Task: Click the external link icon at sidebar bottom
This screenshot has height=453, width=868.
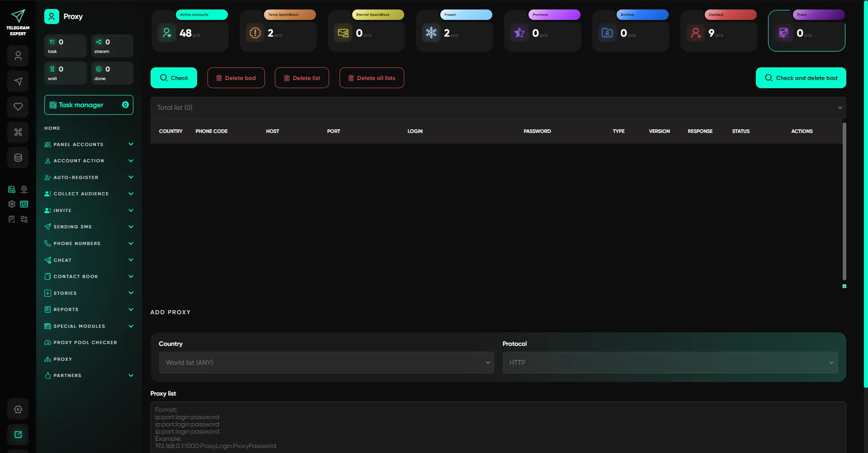Action: point(18,434)
